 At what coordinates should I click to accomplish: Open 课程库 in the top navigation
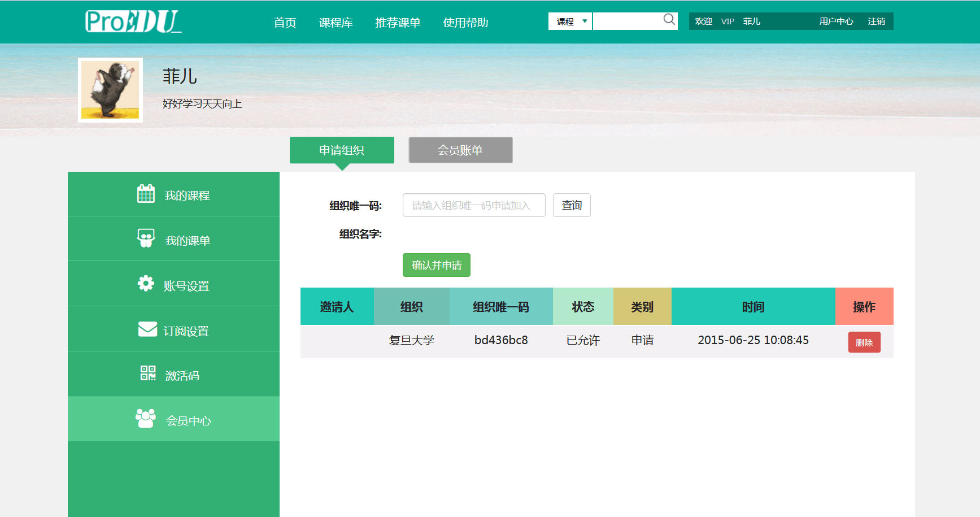[x=336, y=23]
